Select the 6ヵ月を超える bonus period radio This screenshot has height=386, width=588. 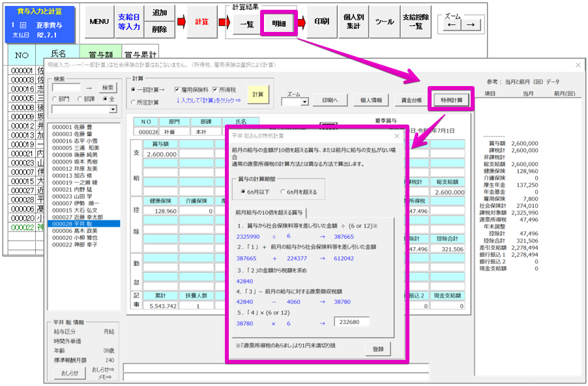pos(299,192)
